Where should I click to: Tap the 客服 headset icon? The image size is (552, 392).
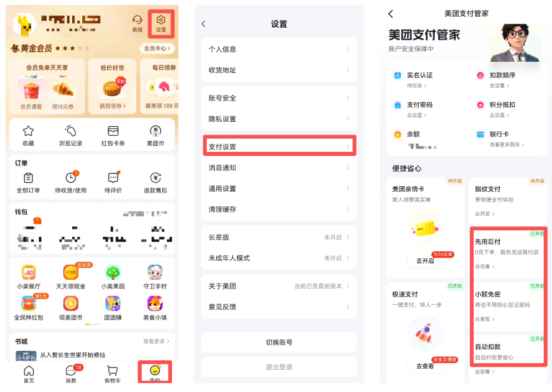point(137,19)
